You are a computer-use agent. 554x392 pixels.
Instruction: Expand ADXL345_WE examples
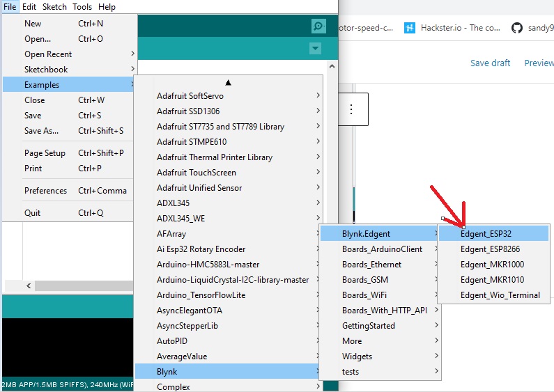(x=229, y=218)
